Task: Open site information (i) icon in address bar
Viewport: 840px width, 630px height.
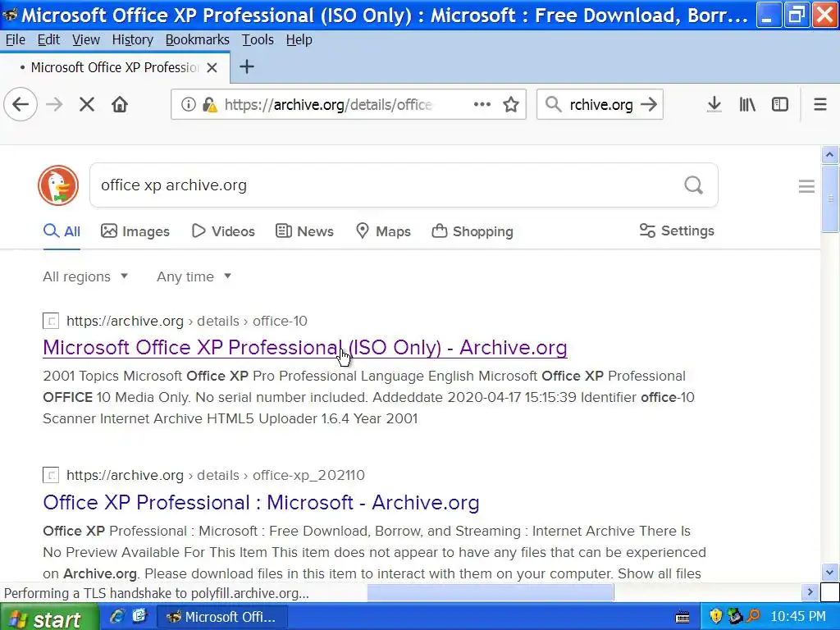Action: (x=188, y=104)
